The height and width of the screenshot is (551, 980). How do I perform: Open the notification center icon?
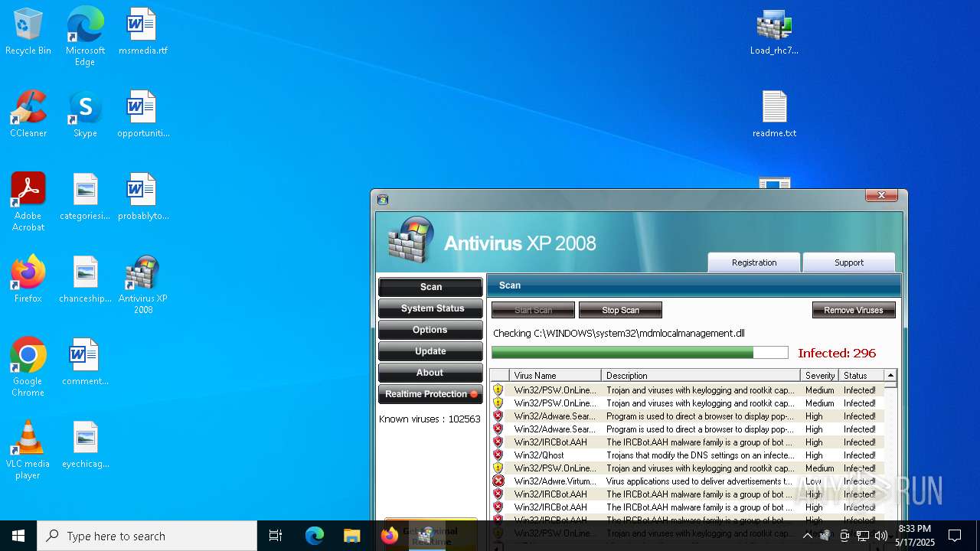click(x=955, y=536)
